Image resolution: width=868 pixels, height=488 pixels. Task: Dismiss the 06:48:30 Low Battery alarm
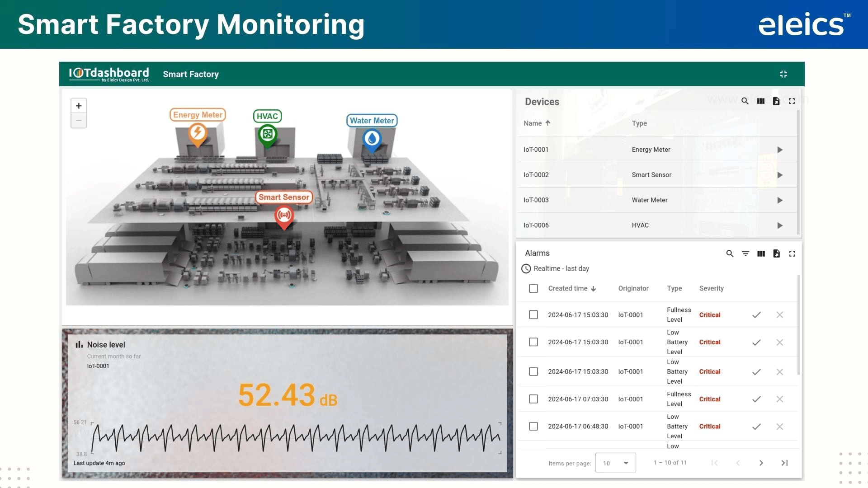pos(779,426)
